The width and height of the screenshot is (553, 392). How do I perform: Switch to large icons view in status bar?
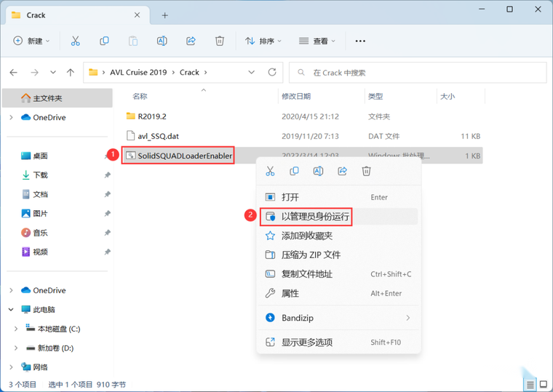point(544,385)
